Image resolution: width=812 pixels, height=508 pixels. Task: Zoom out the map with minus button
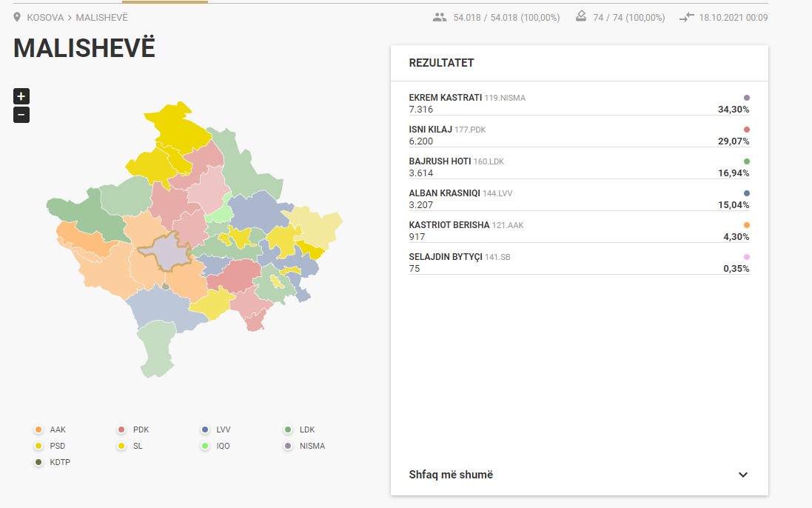coord(21,115)
